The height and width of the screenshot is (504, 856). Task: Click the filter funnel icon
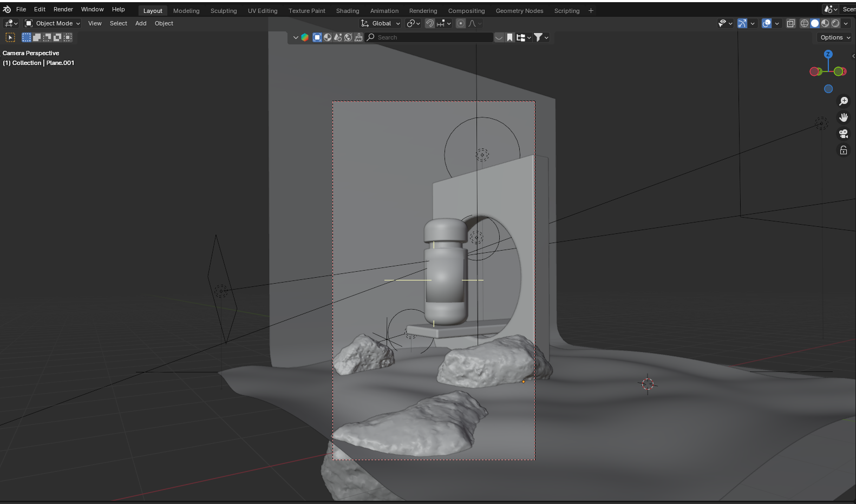[538, 37]
